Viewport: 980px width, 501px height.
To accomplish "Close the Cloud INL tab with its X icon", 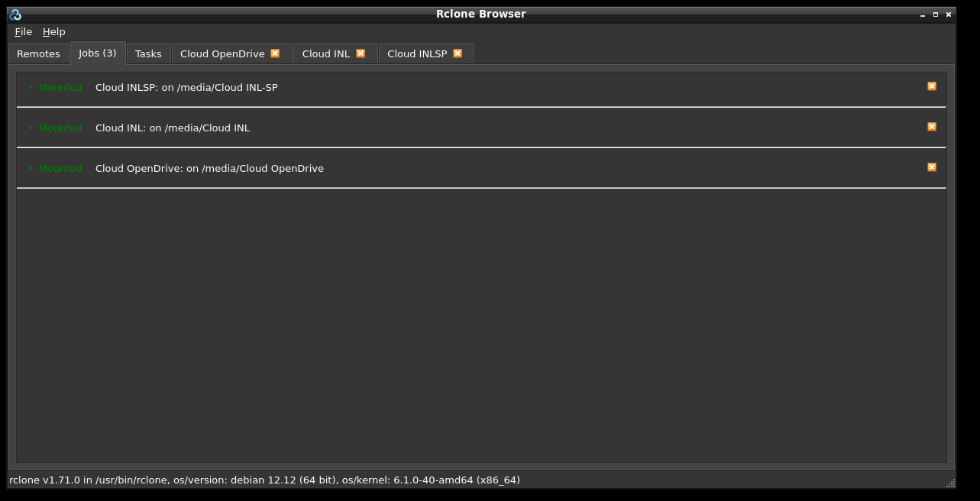I will click(361, 53).
